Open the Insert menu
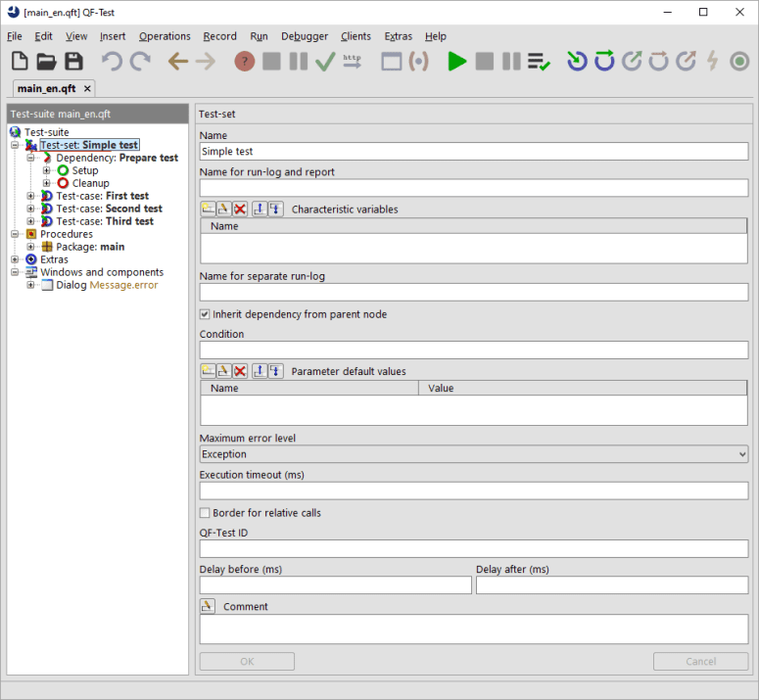Viewport: 759px width, 700px height. pos(113,36)
